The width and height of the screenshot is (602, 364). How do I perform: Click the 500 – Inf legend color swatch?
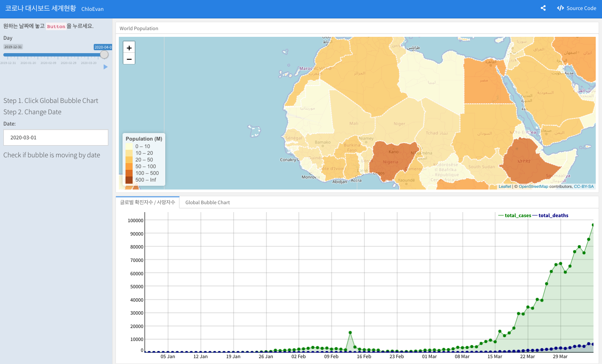coord(129,180)
